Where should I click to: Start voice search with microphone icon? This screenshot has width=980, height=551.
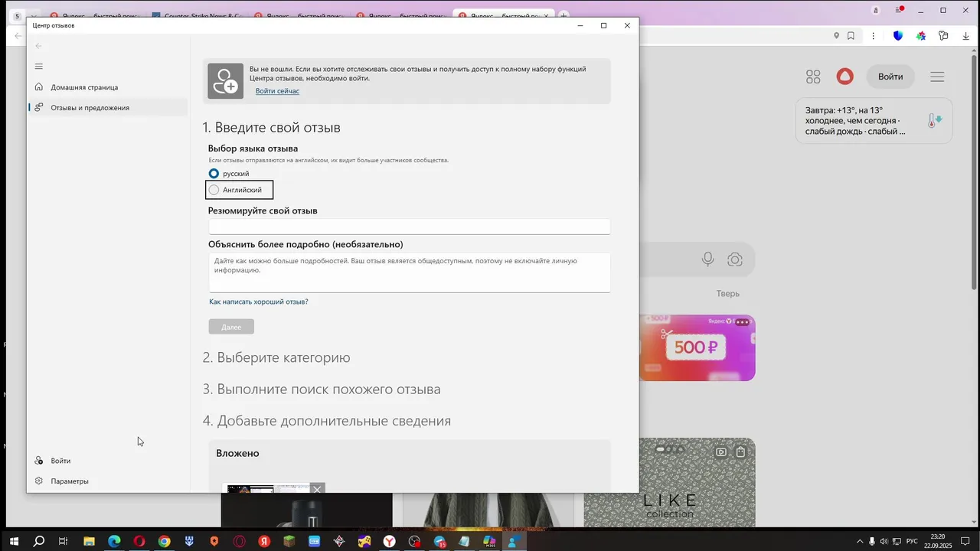click(708, 259)
